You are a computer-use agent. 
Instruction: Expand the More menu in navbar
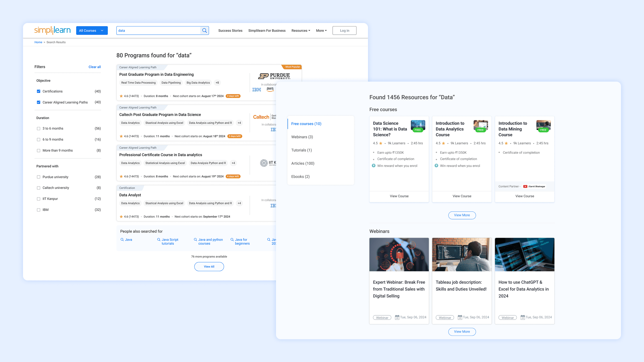pos(321,30)
